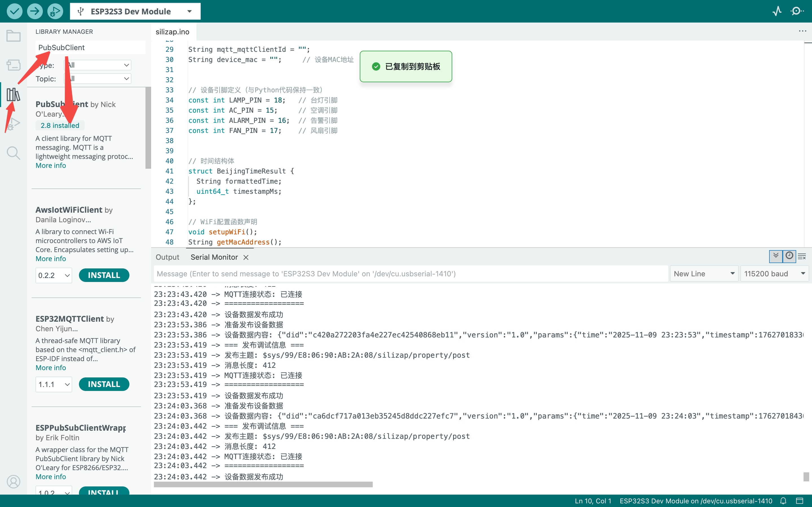Open the Search sidebar panel
This screenshot has height=507, width=812.
(14, 153)
